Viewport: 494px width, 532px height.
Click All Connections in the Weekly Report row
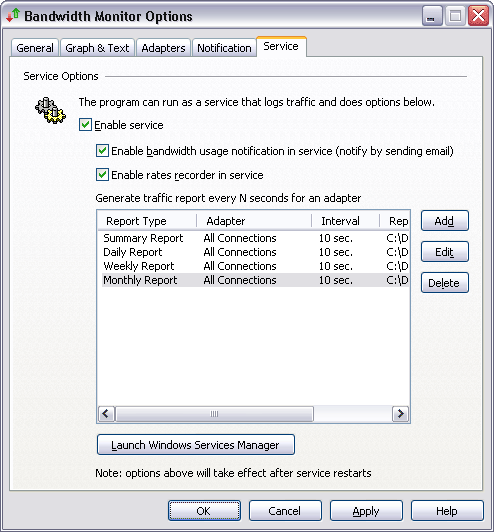240,266
